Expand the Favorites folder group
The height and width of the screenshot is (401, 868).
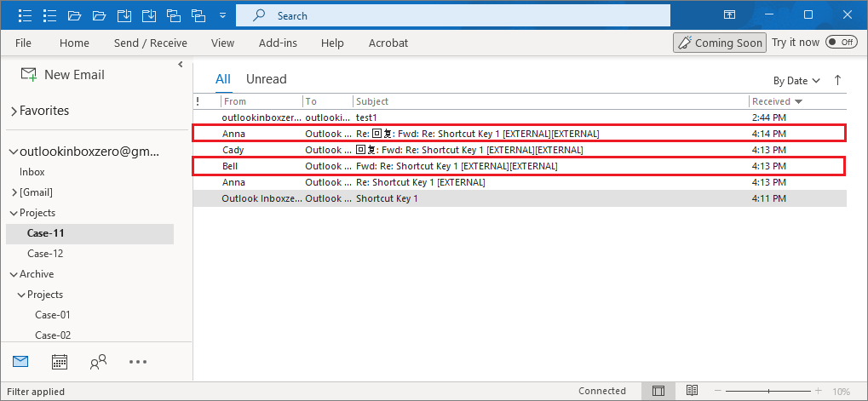pos(14,111)
